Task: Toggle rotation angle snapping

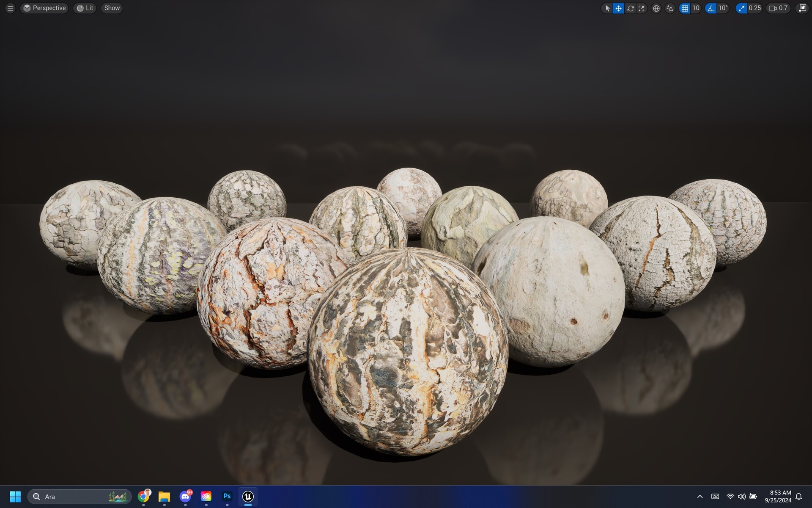Action: pyautogui.click(x=711, y=8)
